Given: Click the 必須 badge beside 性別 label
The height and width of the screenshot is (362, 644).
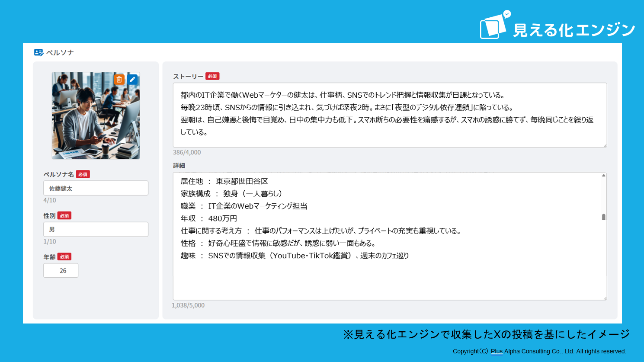Looking at the screenshot, I should [64, 215].
